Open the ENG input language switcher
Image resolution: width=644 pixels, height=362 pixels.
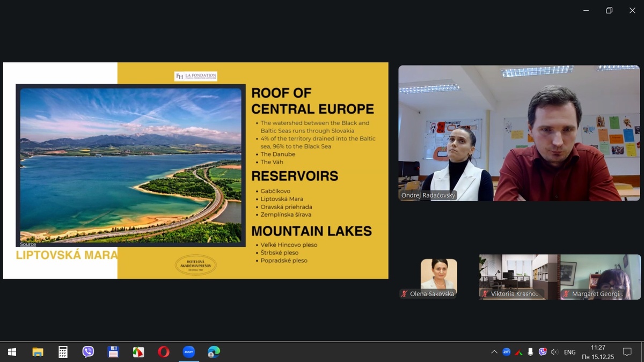pyautogui.click(x=570, y=352)
